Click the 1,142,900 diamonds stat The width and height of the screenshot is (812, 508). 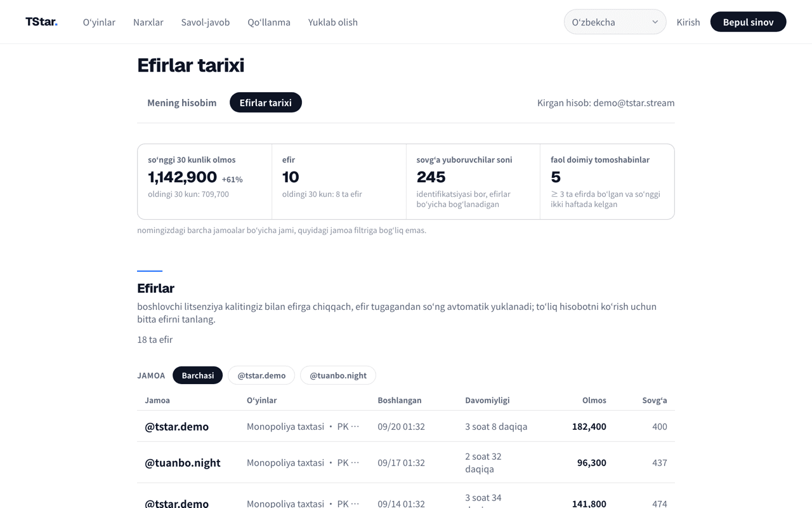[x=183, y=177]
